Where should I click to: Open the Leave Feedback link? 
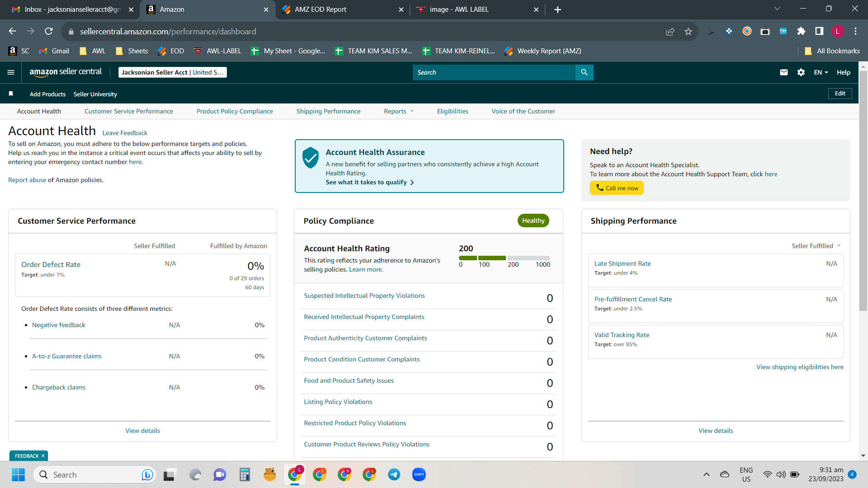point(125,133)
